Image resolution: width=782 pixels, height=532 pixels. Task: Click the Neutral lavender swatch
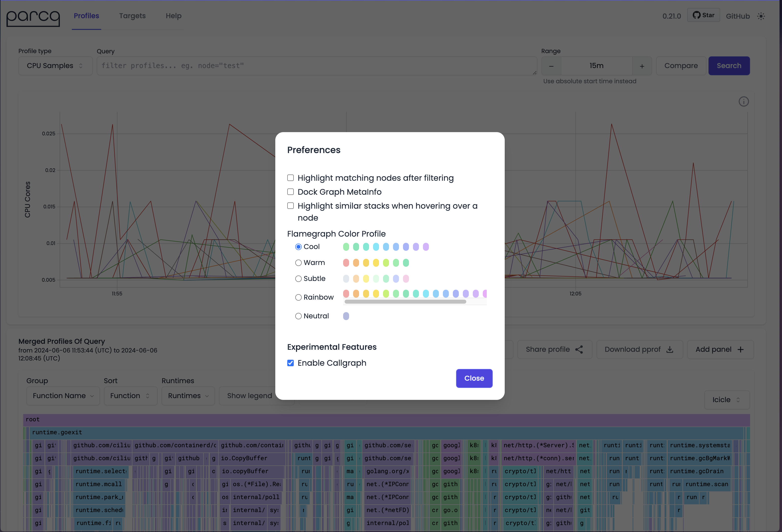(x=346, y=316)
